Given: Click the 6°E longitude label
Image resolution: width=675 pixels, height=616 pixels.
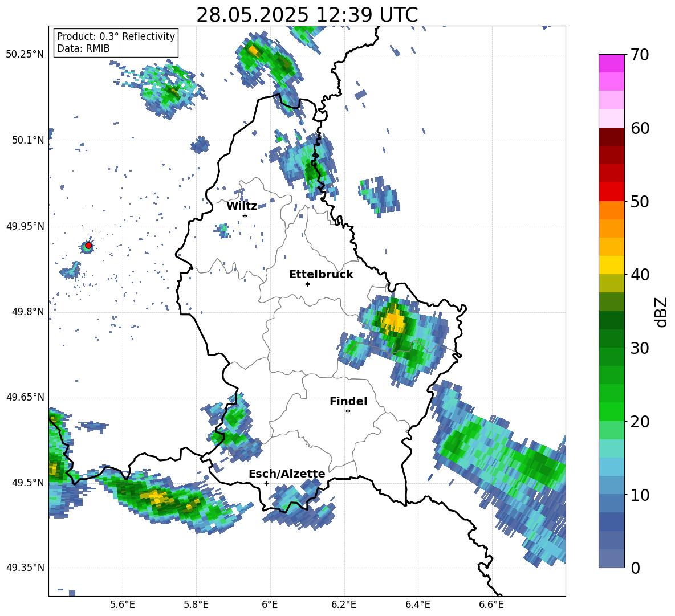Looking at the screenshot, I should (270, 605).
